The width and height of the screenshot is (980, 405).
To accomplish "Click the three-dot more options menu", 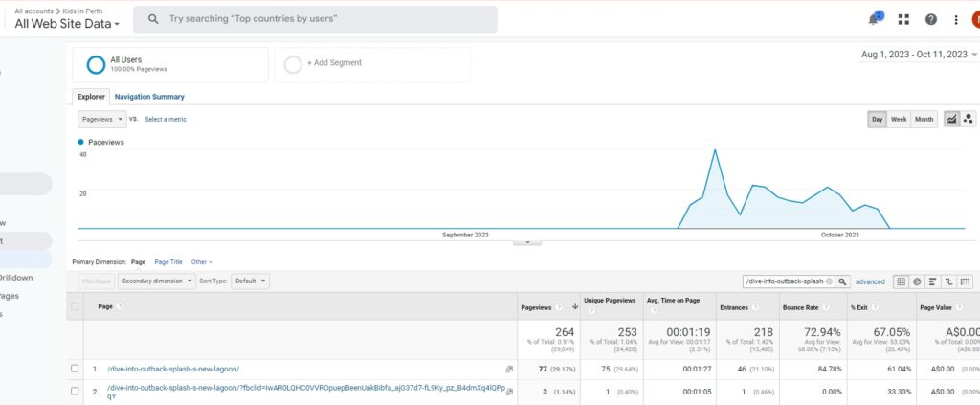I will click(955, 19).
